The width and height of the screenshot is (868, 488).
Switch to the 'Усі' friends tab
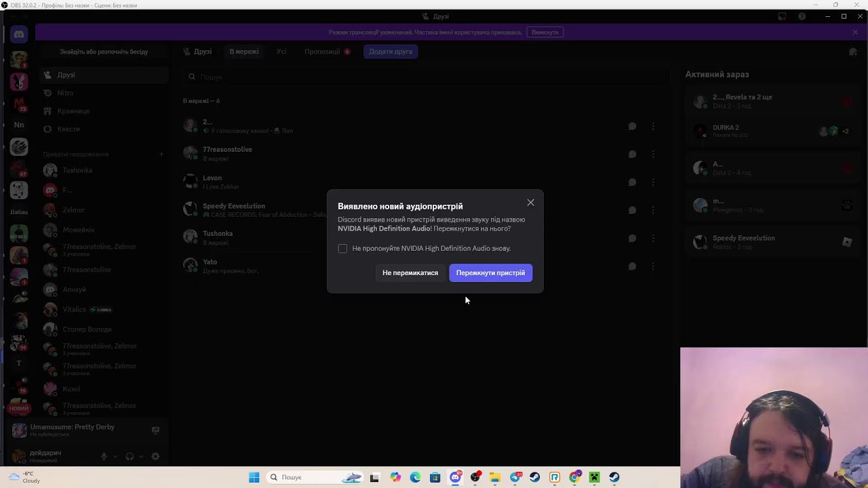point(281,52)
